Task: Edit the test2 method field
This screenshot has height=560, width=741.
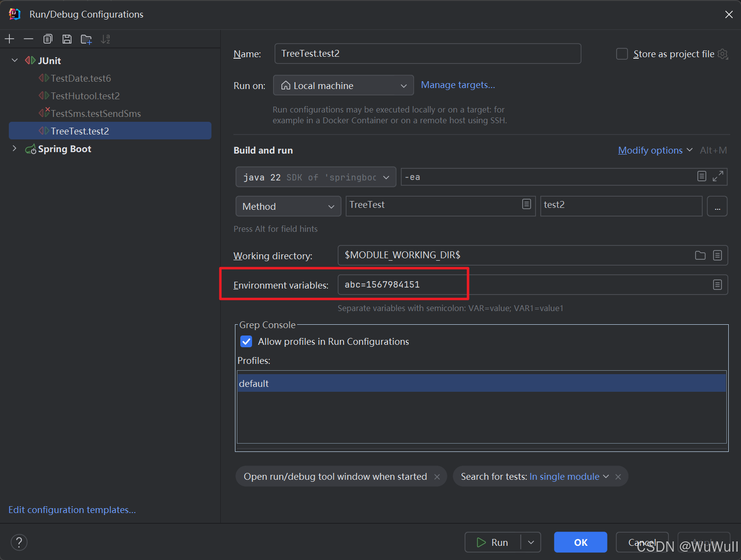Action: pos(622,206)
